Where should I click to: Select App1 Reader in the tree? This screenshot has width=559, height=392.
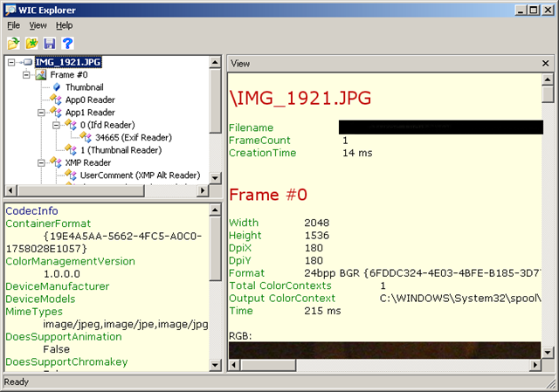[90, 113]
